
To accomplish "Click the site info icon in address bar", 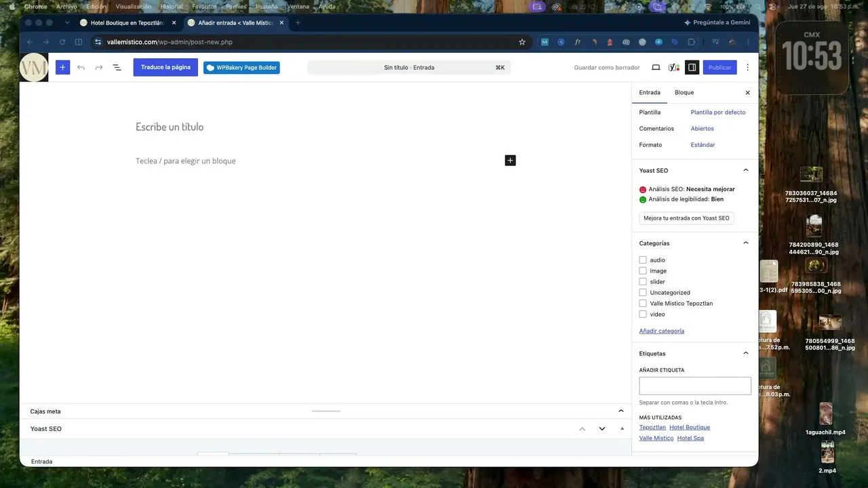I will [98, 42].
